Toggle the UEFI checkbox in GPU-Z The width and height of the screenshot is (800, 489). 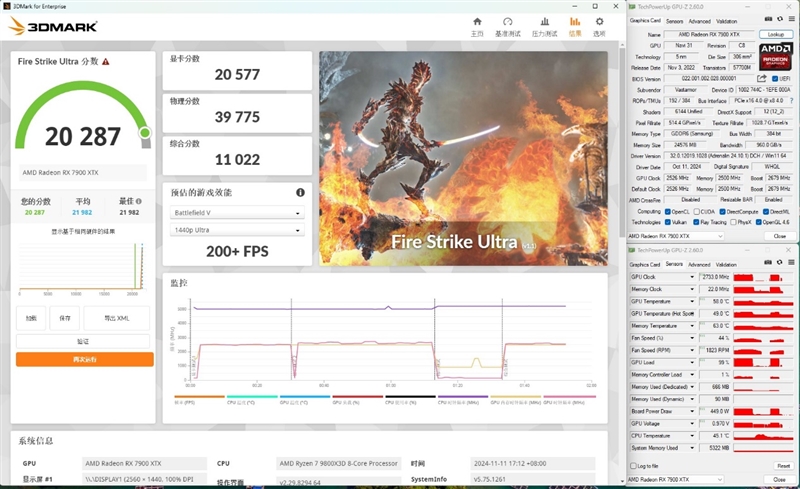775,79
